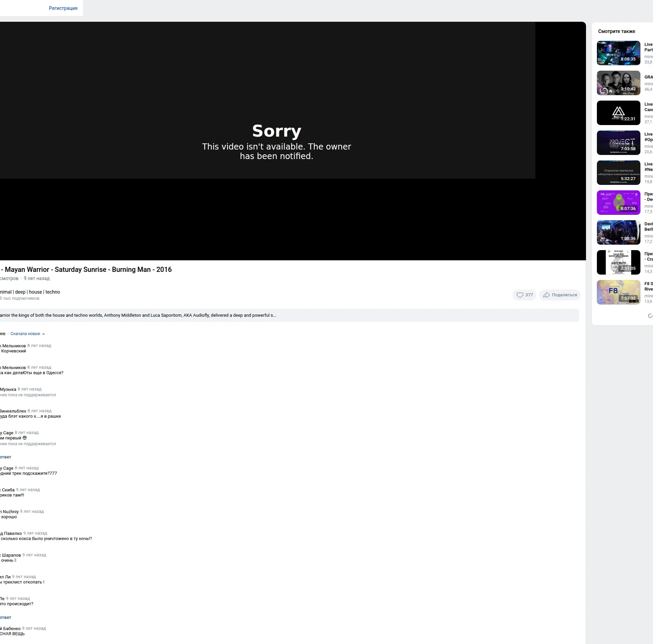Click the unavailable video player area
This screenshot has width=653, height=644.
click(293, 141)
